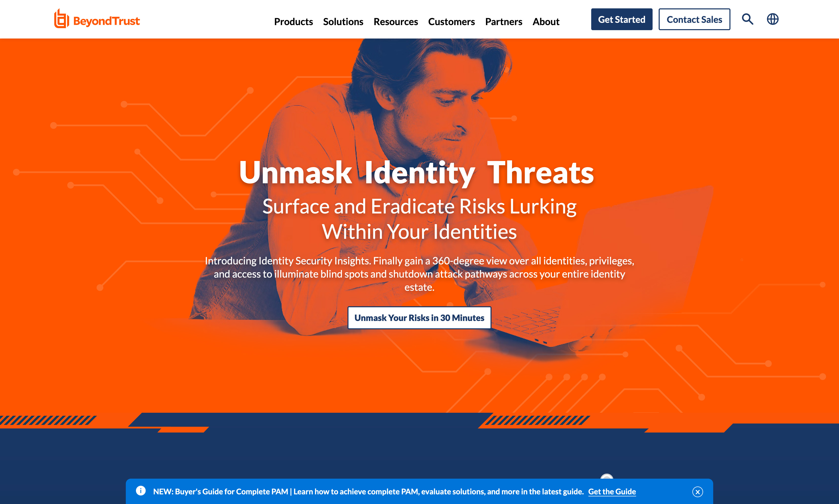
Task: Expand the Solutions menu
Action: tap(343, 22)
